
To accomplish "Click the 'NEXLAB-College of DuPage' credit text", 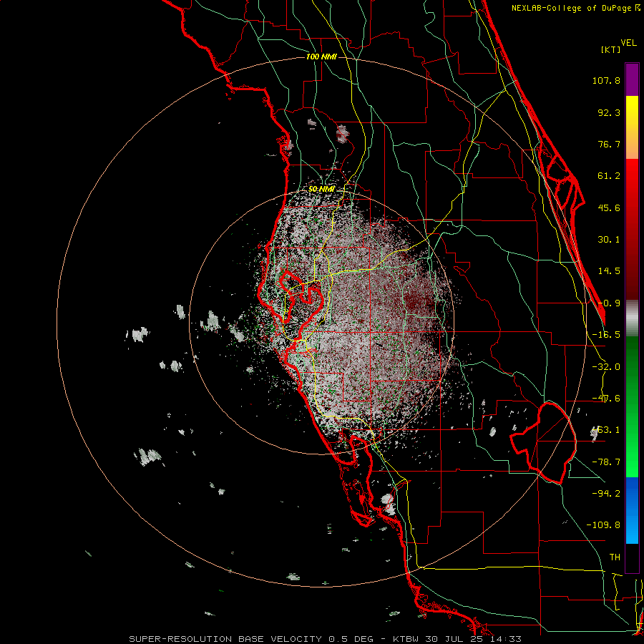I will click(572, 8).
